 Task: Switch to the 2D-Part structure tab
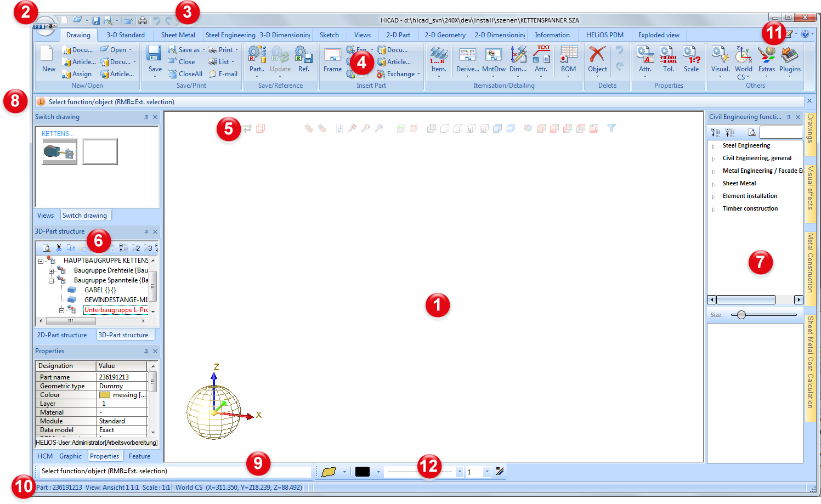coord(62,335)
